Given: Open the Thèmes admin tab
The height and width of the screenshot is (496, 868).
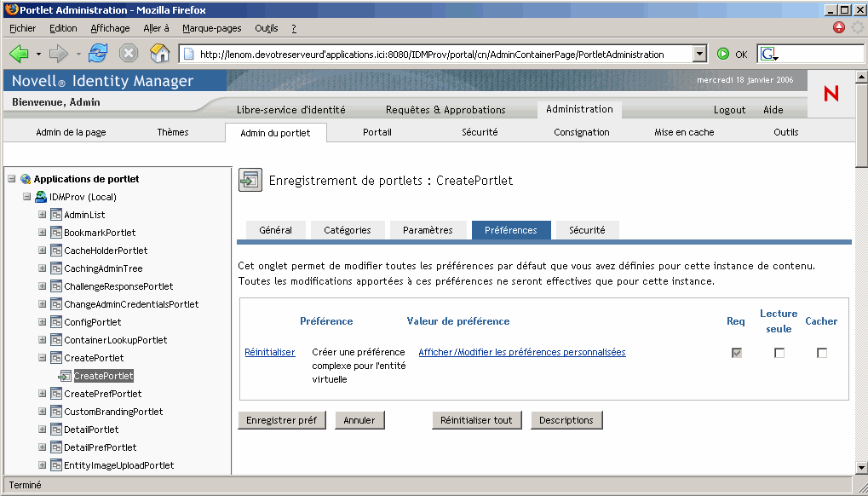Looking at the screenshot, I should [x=173, y=132].
